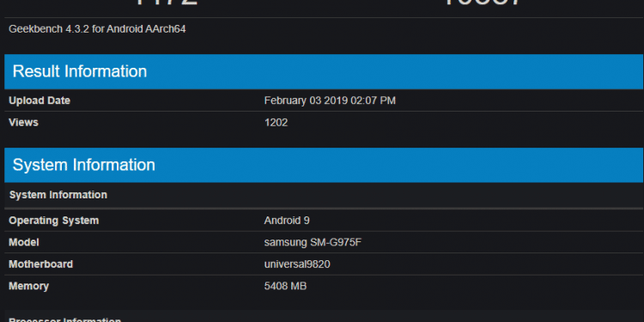Click the samsung SM-G975F model text
This screenshot has height=322, width=644.
(x=313, y=242)
